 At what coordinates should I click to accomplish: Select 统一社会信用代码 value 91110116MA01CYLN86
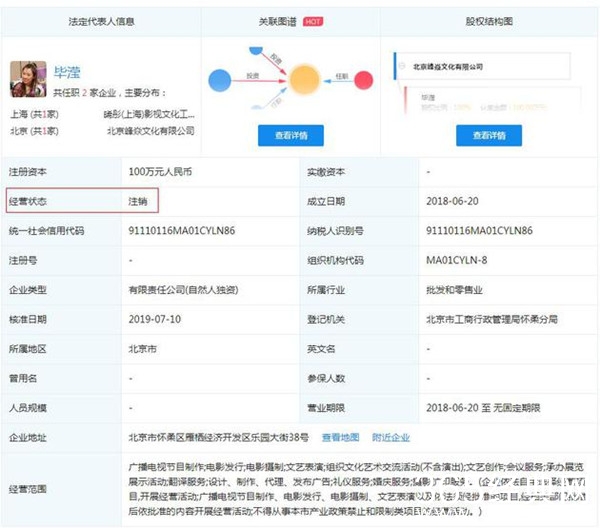point(182,231)
